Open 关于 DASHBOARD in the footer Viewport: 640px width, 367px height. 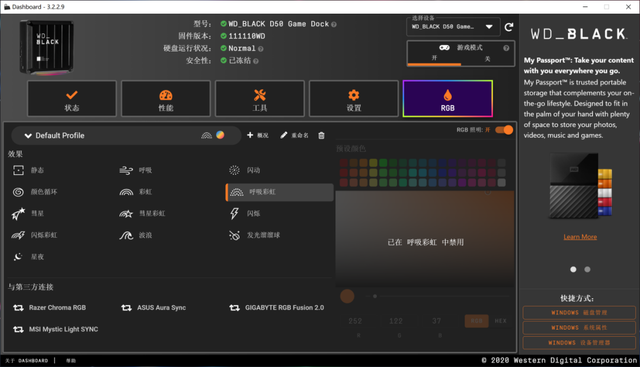point(27,361)
